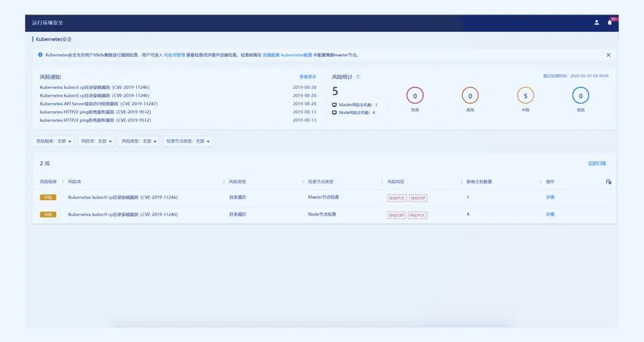Click the 存在POC tag in the Master节点检查 row
Screen dimensions: 644x342
tap(397, 198)
